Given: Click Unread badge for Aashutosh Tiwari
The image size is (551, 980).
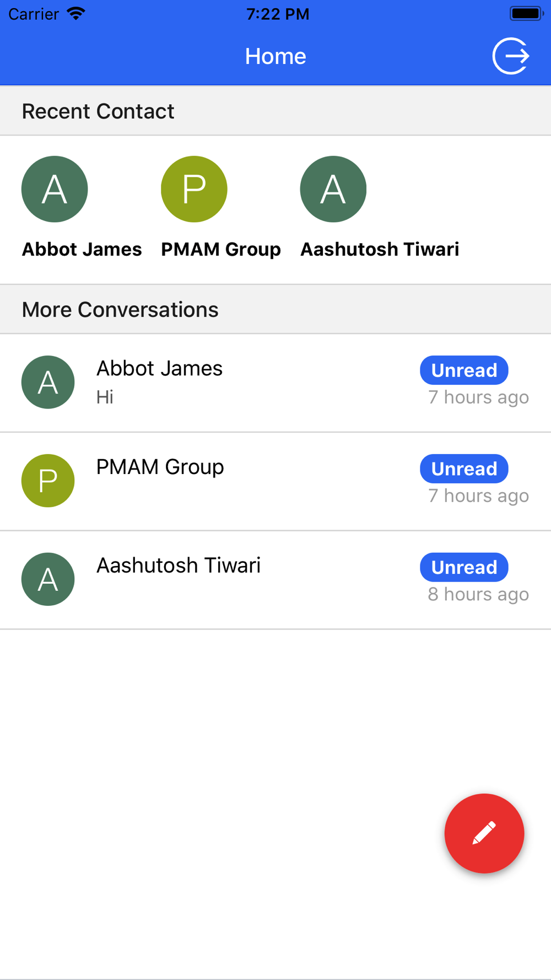Looking at the screenshot, I should 464,567.
